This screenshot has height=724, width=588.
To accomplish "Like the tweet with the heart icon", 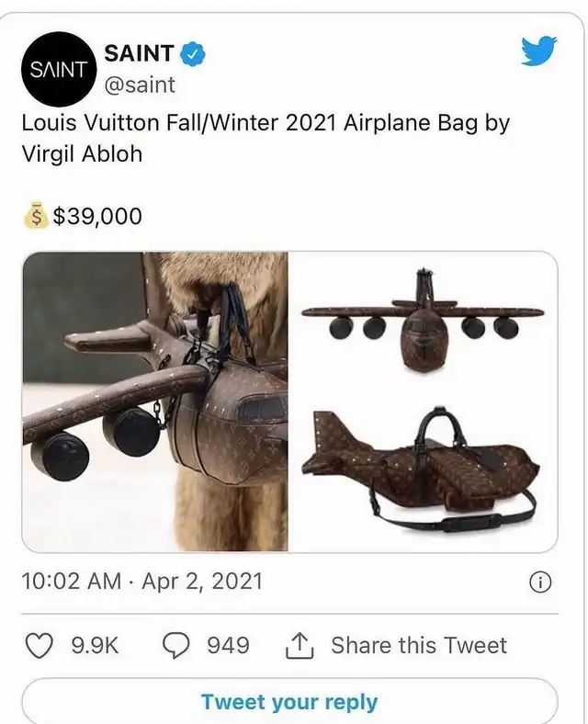I will click(x=39, y=645).
